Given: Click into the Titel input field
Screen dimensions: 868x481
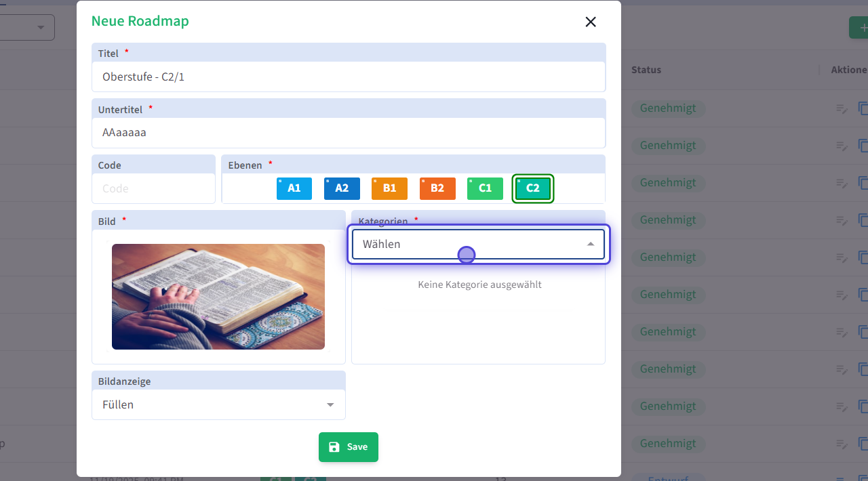Looking at the screenshot, I should point(348,77).
